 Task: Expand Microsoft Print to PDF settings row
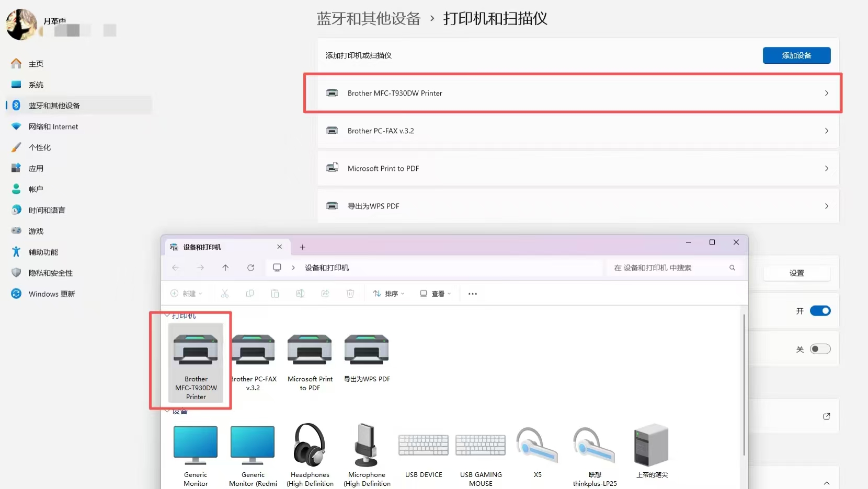pos(578,168)
